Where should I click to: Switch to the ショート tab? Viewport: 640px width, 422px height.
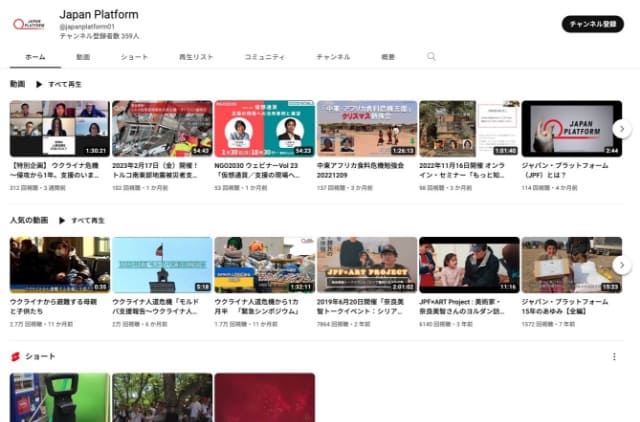[134, 57]
